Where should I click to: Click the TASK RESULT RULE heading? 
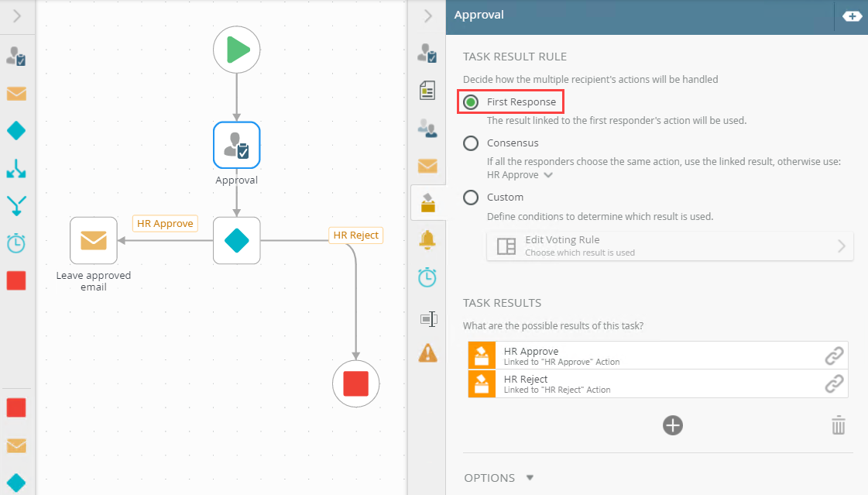click(x=515, y=57)
